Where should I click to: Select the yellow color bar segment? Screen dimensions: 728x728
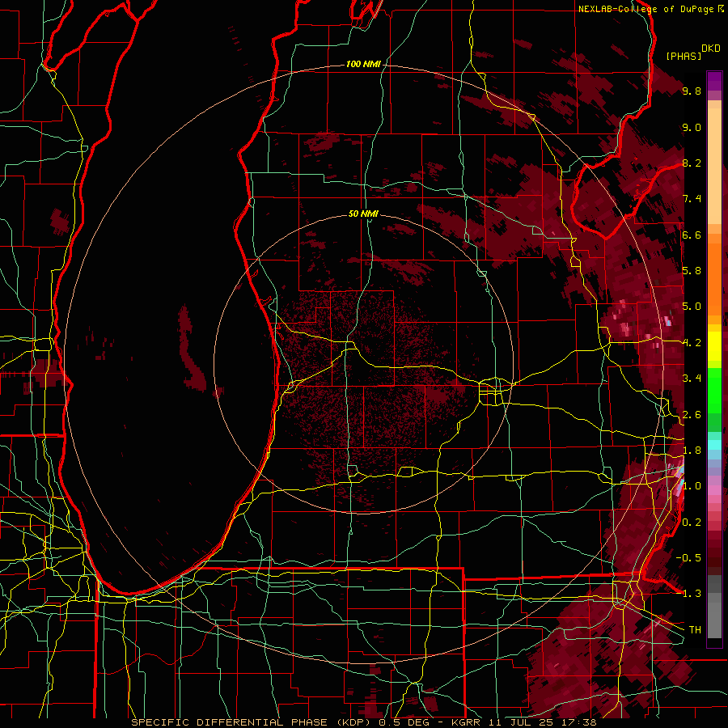714,346
